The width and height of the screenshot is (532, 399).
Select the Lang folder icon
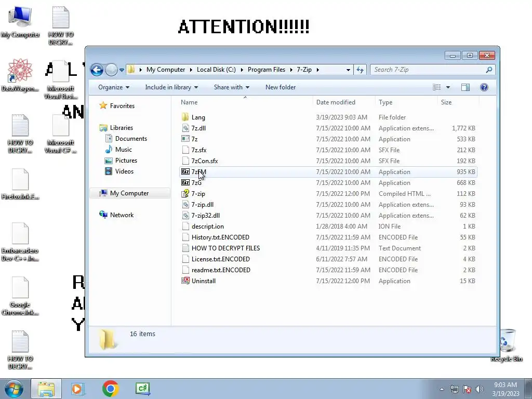pyautogui.click(x=185, y=117)
